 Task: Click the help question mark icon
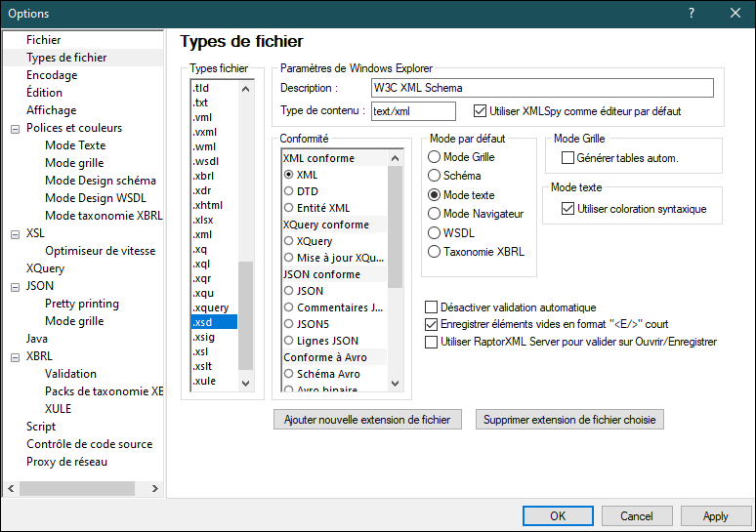click(x=691, y=14)
